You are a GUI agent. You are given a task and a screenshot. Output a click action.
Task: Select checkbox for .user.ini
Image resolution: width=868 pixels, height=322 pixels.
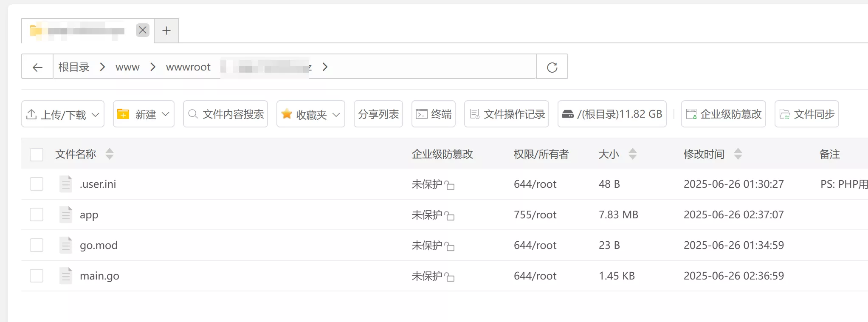[37, 184]
